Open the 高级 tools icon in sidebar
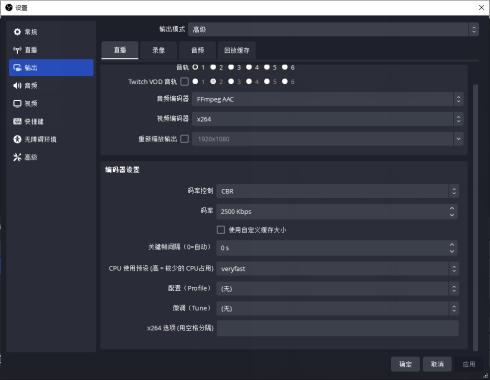Viewport: 490px width, 380px height. 17,157
